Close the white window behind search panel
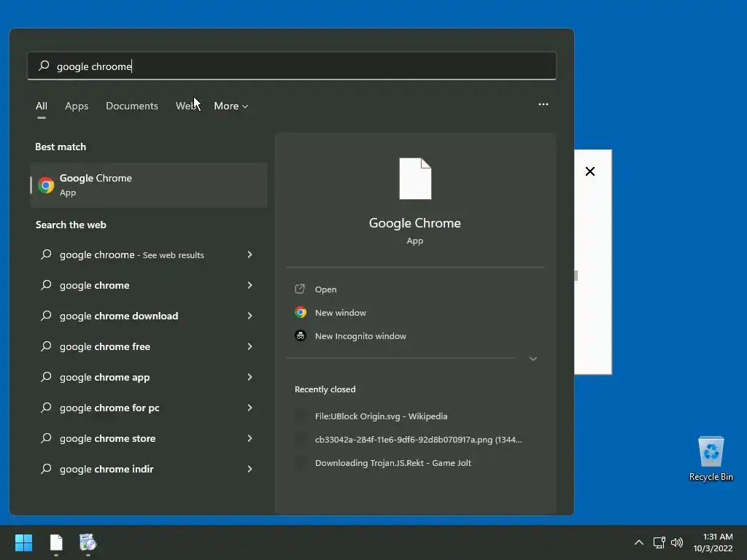The image size is (747, 560). click(589, 171)
